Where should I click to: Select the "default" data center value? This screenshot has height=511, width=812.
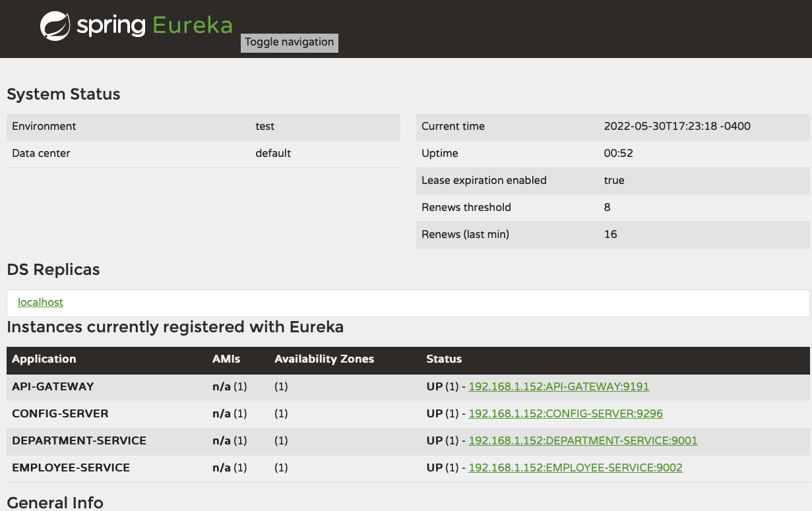pyautogui.click(x=273, y=153)
